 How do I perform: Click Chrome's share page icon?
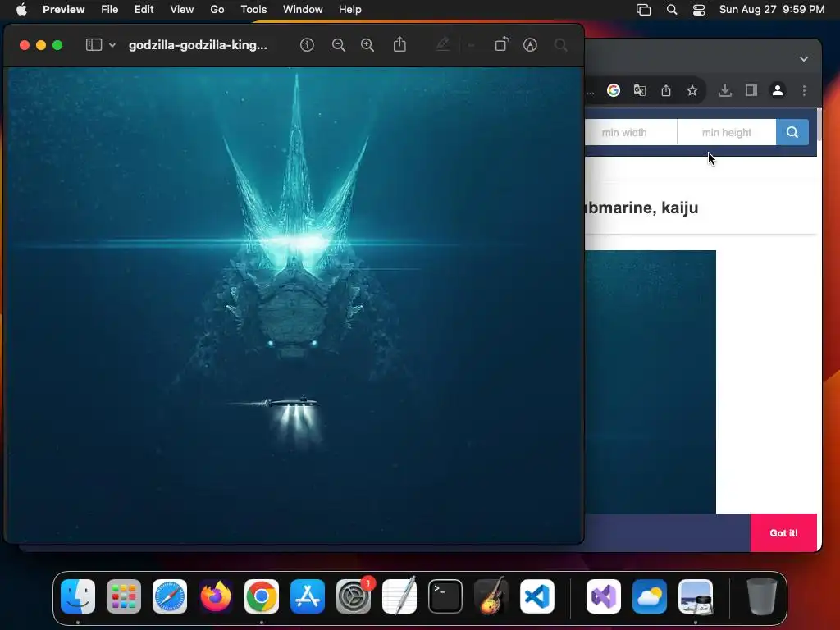coord(666,90)
